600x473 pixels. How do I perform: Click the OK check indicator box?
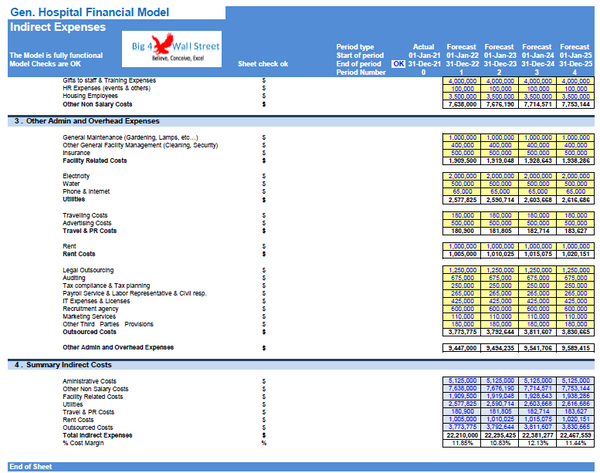point(398,63)
